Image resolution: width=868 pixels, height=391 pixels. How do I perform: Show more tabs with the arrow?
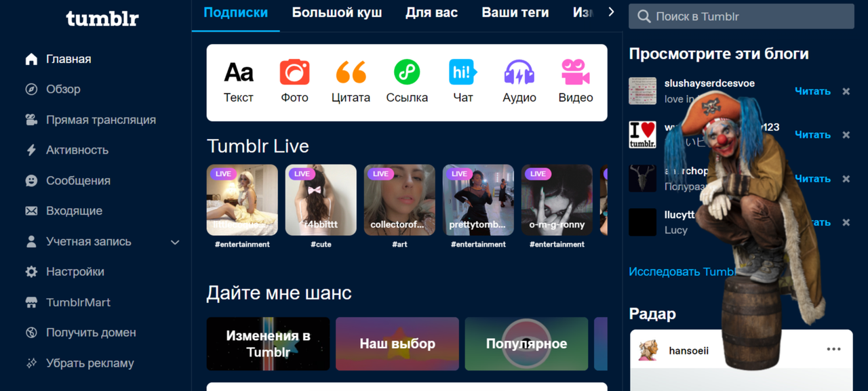pyautogui.click(x=611, y=12)
